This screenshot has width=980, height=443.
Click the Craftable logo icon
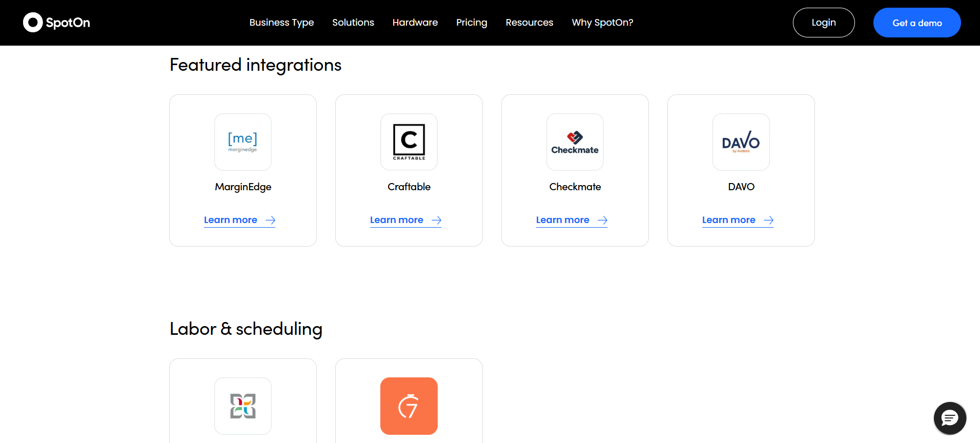(409, 142)
